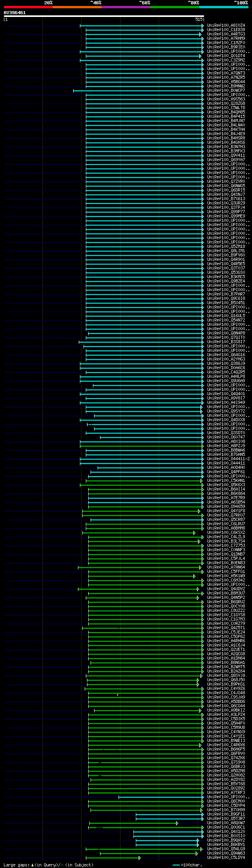Select hit label UniRef100_Q28ZG8
252x868 pixels.
(226, 104)
